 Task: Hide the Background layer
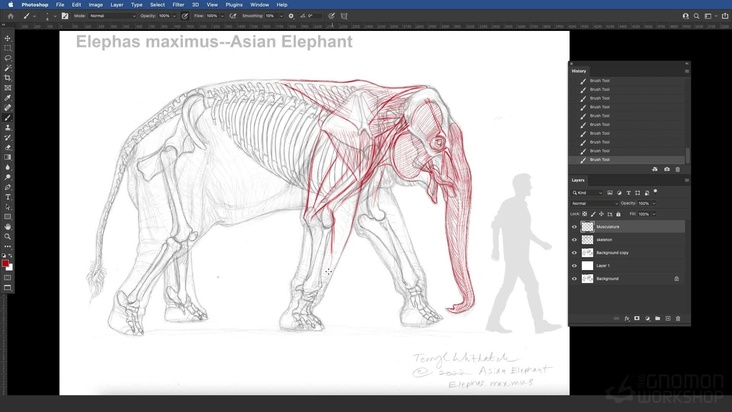pyautogui.click(x=575, y=279)
